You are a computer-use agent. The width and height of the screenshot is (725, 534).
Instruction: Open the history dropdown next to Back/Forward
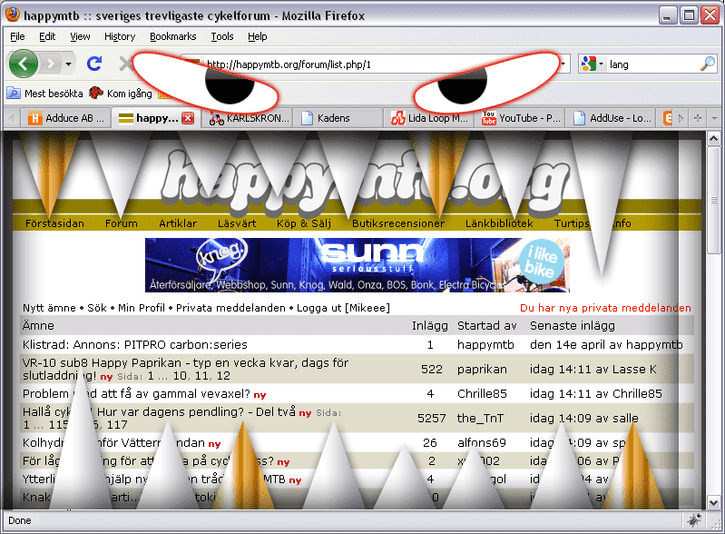[x=68, y=64]
